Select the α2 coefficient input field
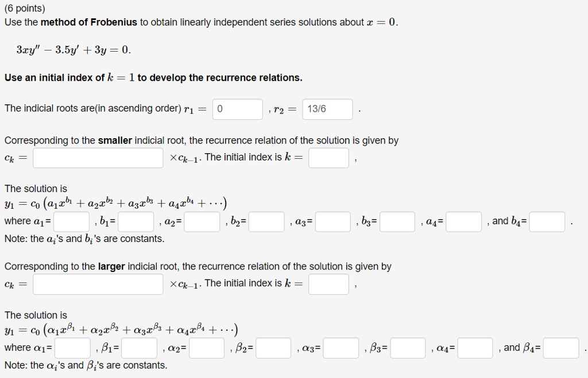 click(x=207, y=348)
